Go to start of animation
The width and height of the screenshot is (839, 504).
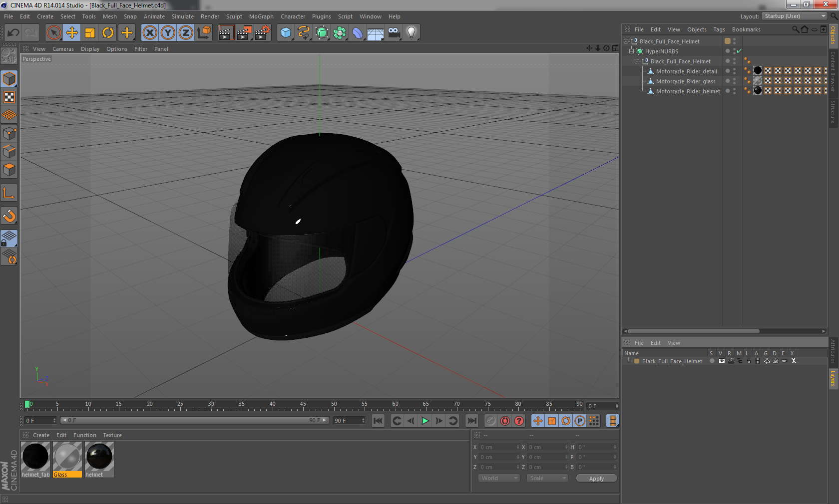(x=378, y=421)
